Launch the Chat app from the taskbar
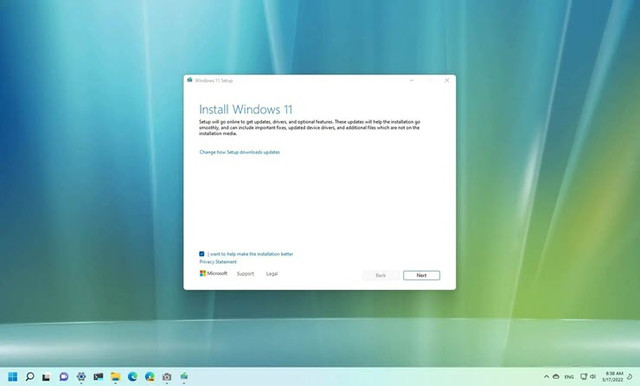Screen dimensions: 640x386 (x=64, y=377)
